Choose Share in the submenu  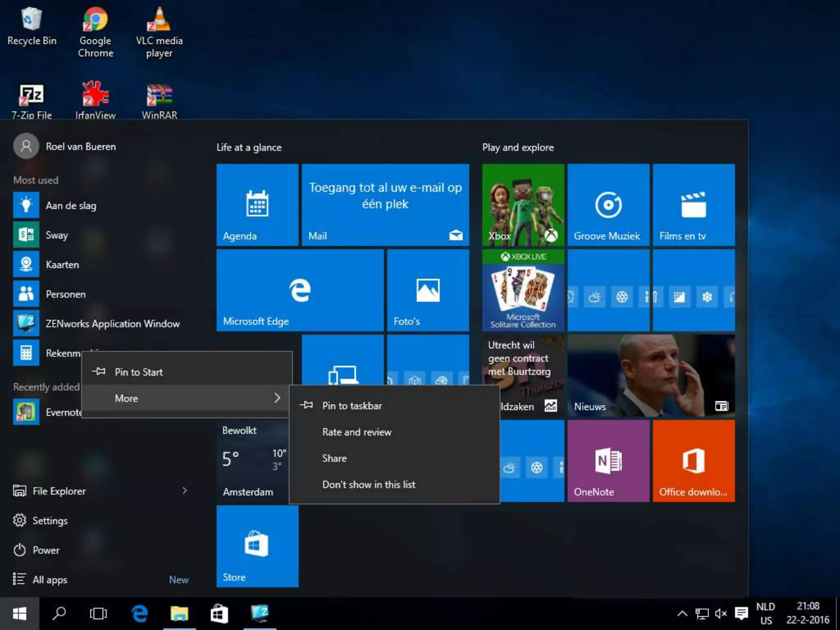click(x=395, y=458)
